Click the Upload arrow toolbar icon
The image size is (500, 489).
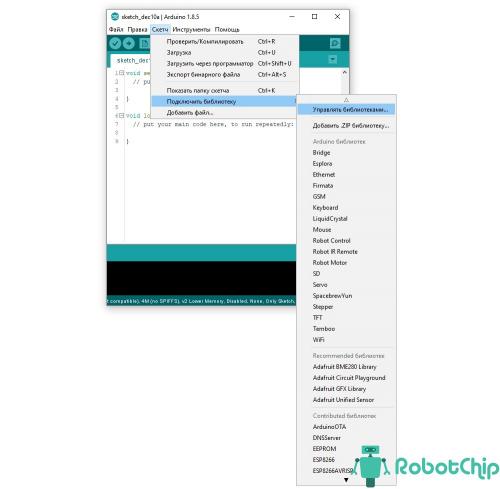tap(129, 43)
